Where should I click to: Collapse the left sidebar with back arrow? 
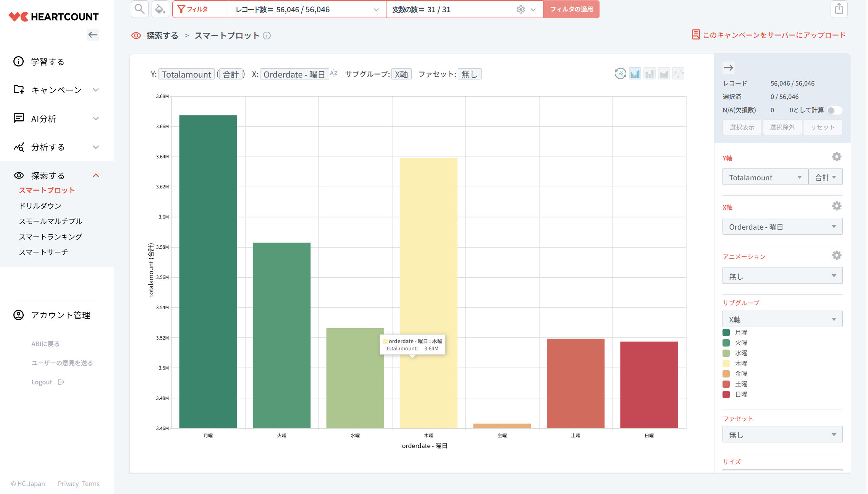pos(93,35)
